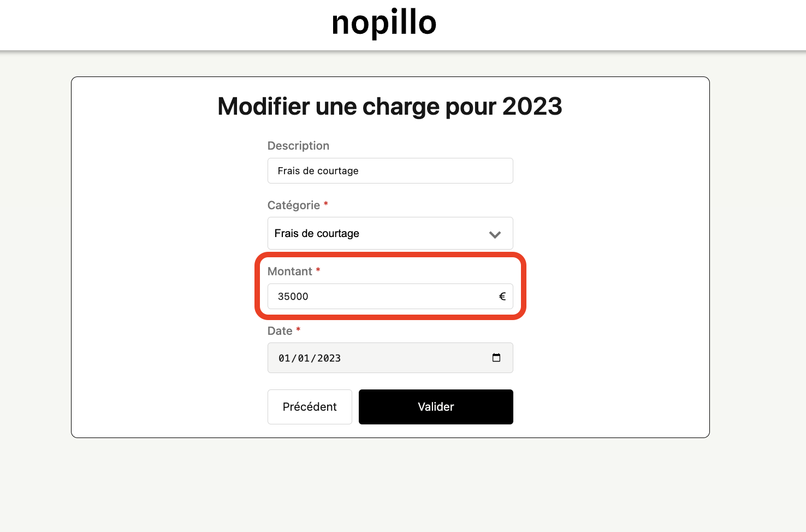Click the nopillo logo
The height and width of the screenshot is (532, 806).
(384, 23)
